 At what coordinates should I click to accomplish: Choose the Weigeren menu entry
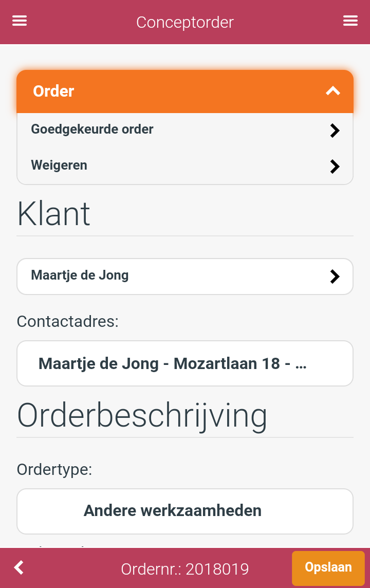point(185,166)
